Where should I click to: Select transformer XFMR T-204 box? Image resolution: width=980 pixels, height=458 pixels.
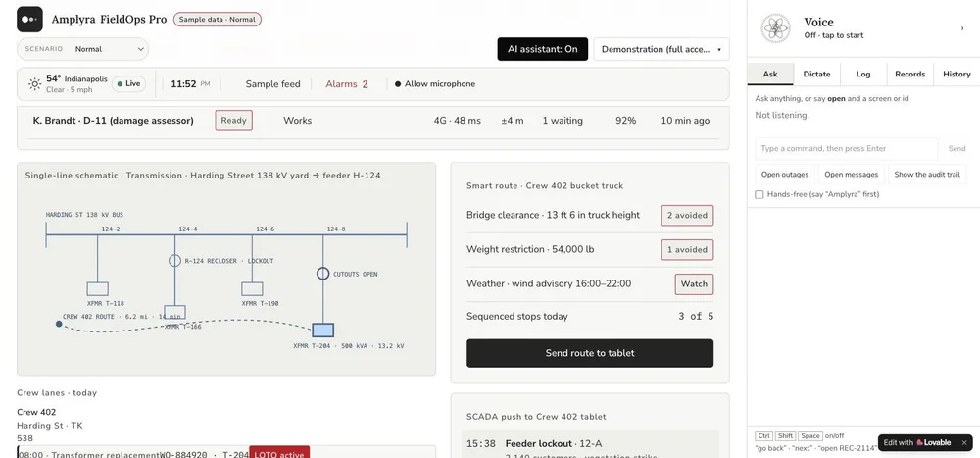coord(323,330)
